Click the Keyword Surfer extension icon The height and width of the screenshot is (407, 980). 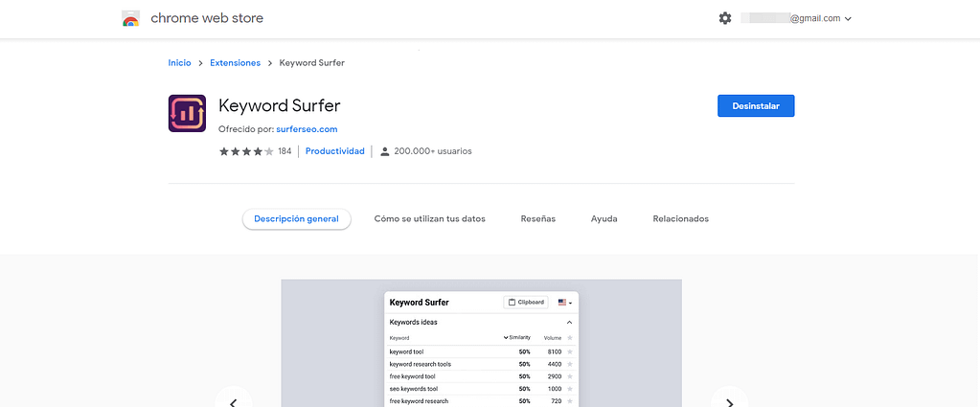187,113
